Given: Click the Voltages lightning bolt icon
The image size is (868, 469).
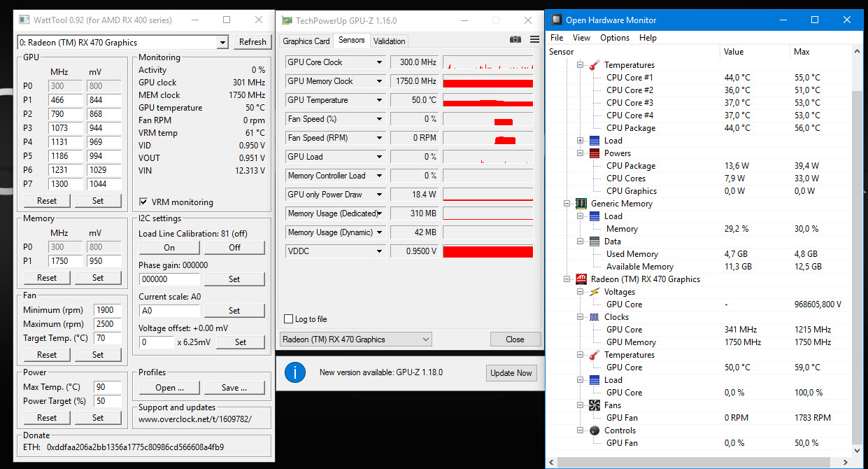Looking at the screenshot, I should coord(594,292).
